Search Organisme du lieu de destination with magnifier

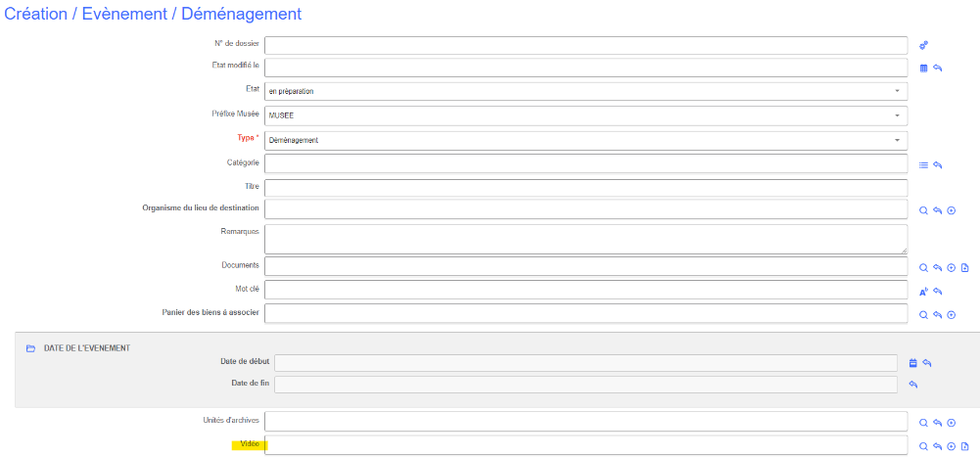923,210
